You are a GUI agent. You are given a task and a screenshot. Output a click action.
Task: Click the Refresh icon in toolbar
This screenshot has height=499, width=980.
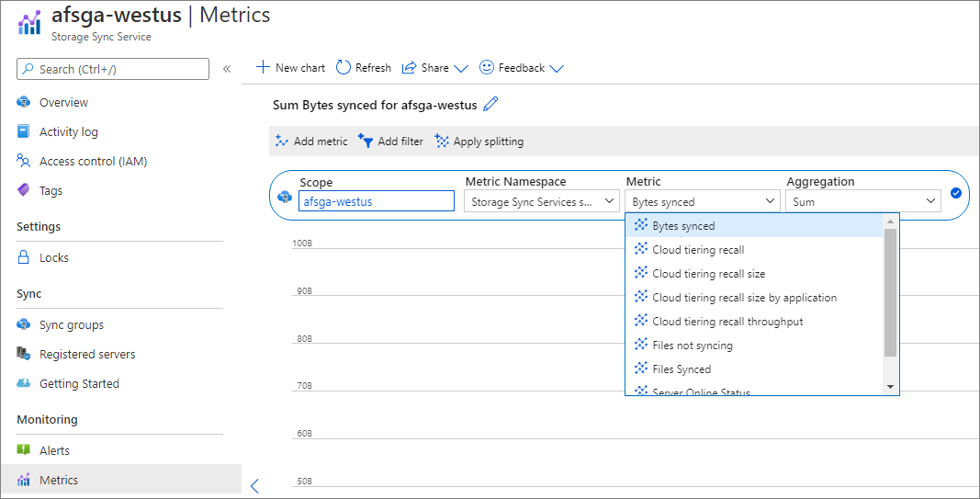[x=344, y=67]
